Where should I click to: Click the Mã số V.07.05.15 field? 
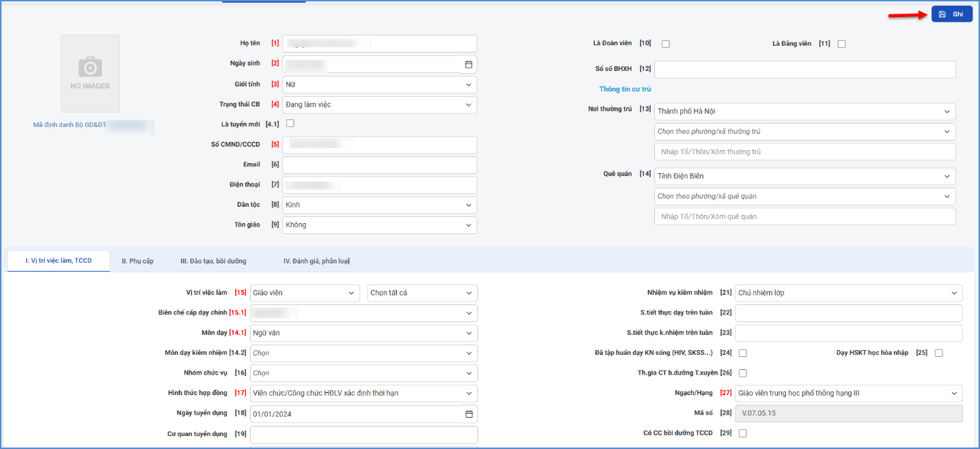coord(849,414)
